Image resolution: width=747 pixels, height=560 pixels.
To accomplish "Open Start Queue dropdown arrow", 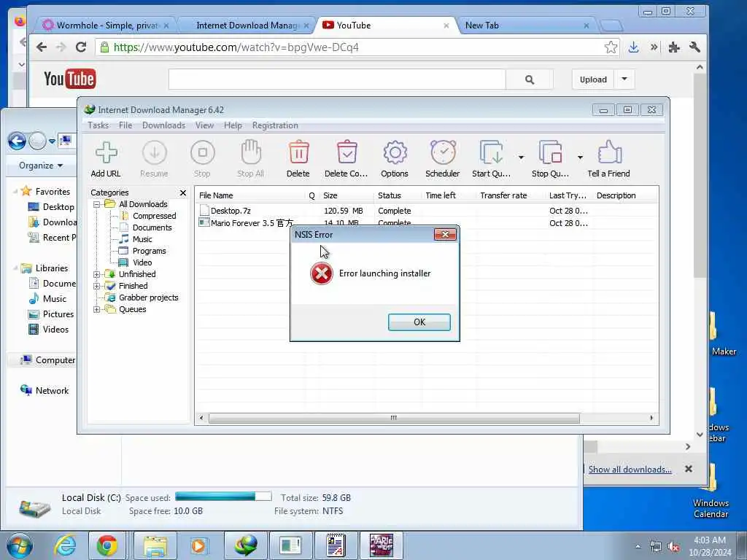I will [x=521, y=157].
